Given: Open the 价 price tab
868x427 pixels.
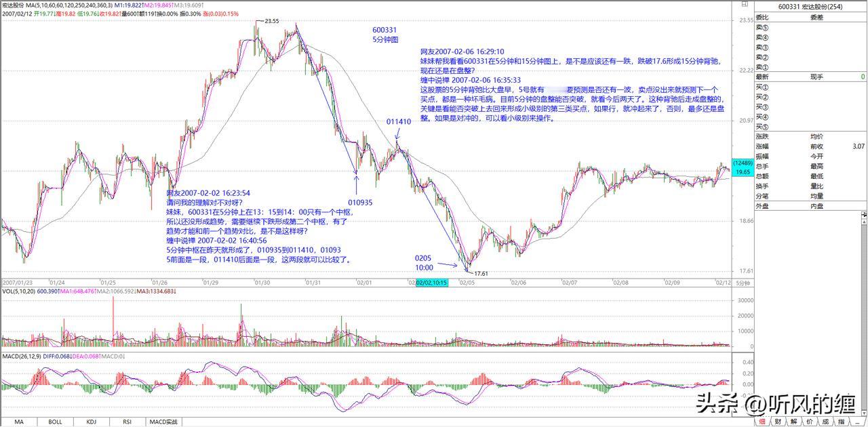Looking at the screenshot, I should click(x=809, y=421).
